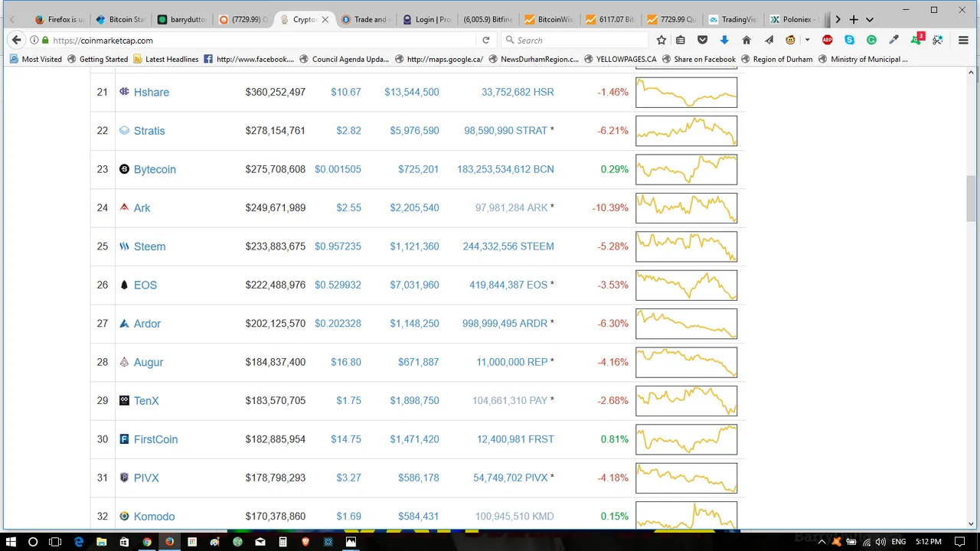980x551 pixels.
Task: Open Google Chrome from the taskbar
Action: [147, 542]
